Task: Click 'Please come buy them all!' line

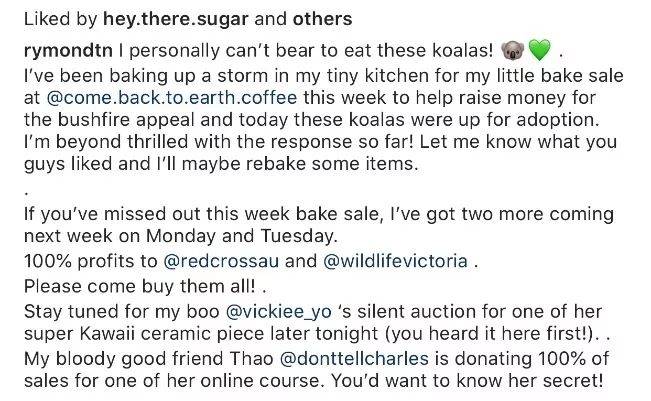Action: tap(140, 287)
